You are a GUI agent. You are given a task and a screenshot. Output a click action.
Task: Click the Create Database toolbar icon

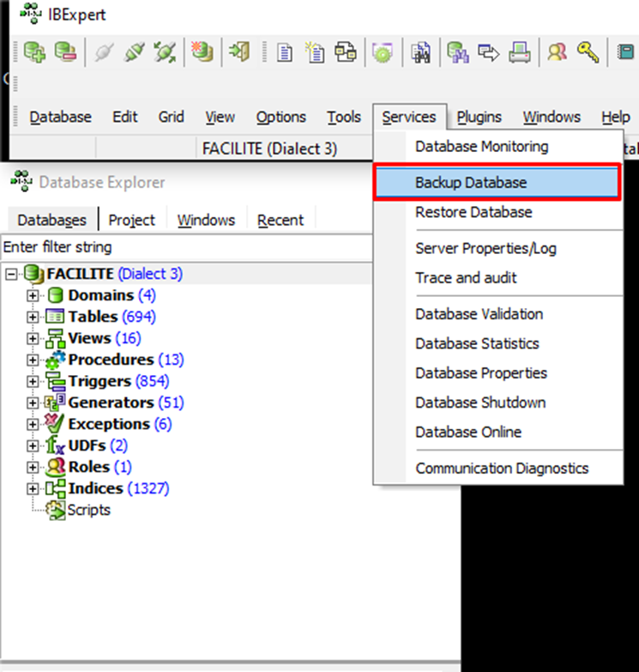(202, 53)
